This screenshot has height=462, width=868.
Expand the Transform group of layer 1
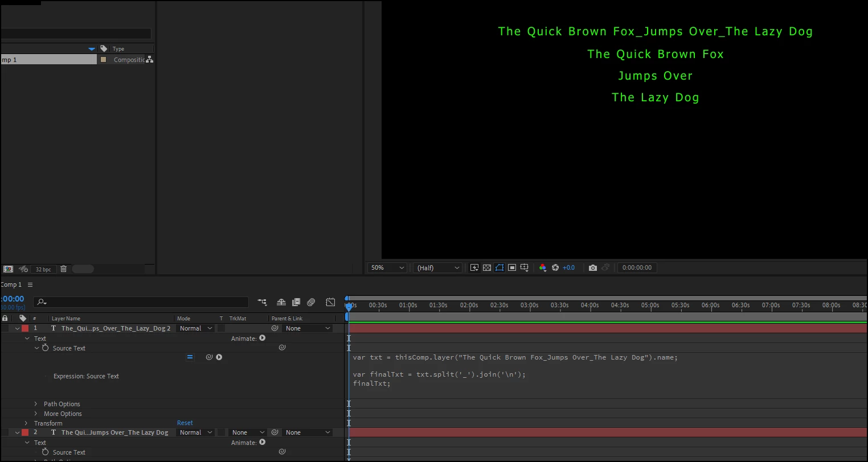tap(26, 423)
